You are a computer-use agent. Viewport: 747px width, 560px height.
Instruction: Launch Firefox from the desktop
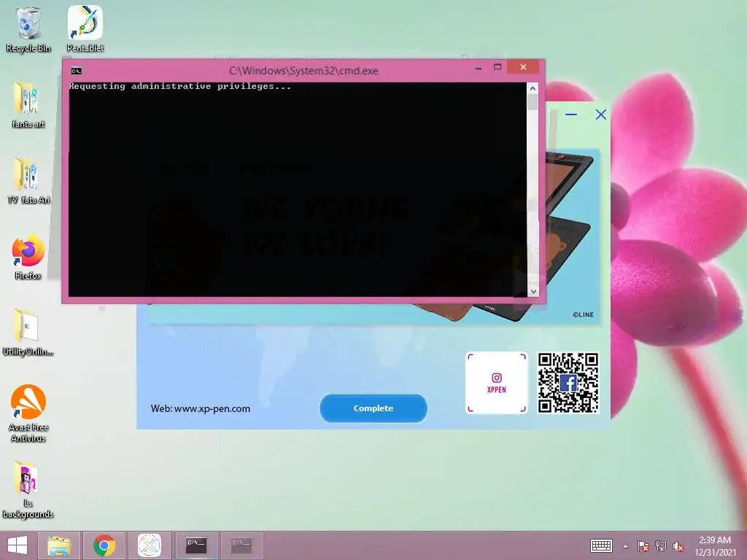(x=28, y=256)
